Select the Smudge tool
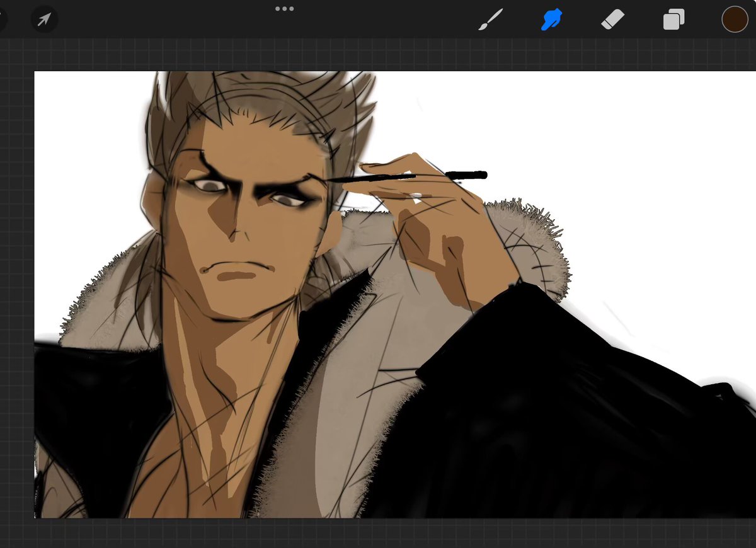 click(x=551, y=20)
